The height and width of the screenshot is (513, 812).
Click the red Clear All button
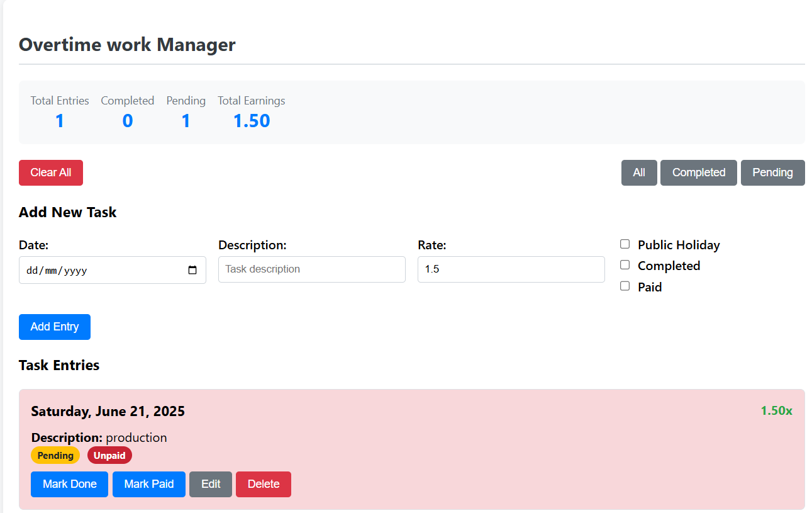(51, 172)
